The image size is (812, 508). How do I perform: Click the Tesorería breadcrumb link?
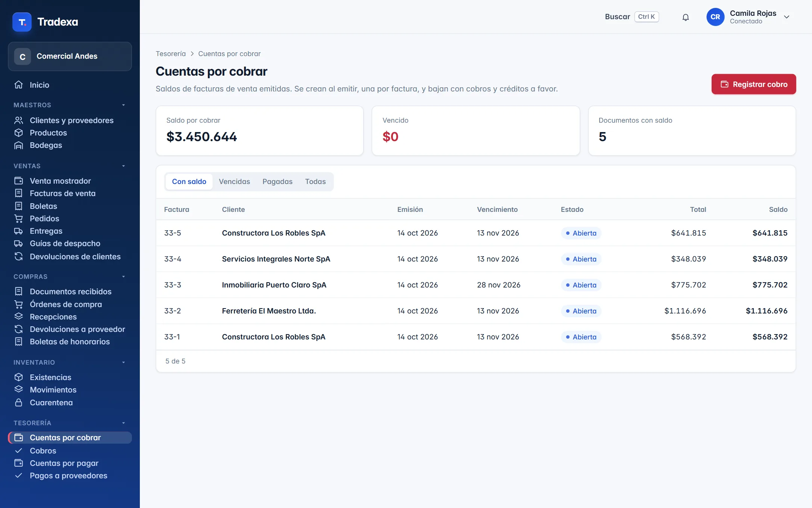pyautogui.click(x=171, y=54)
